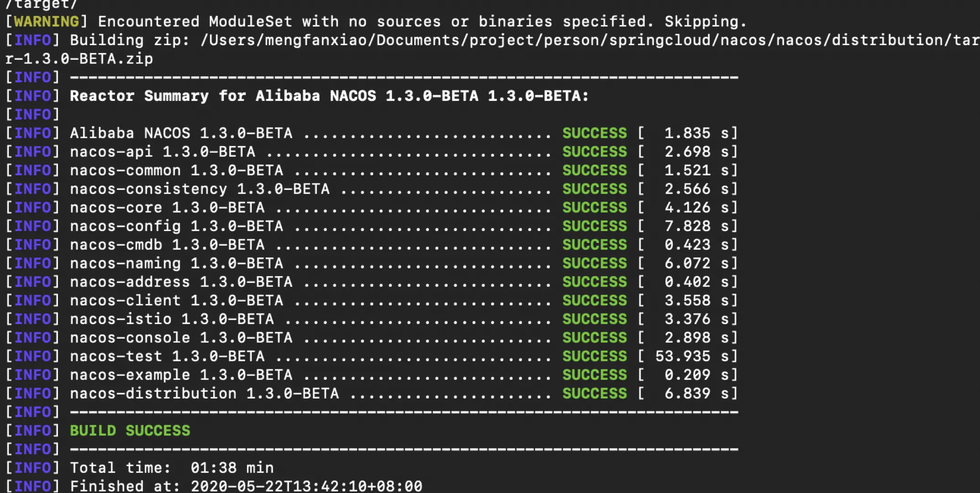Click nacos-distribution 1.3.0-BETA entry

pyautogui.click(x=204, y=393)
